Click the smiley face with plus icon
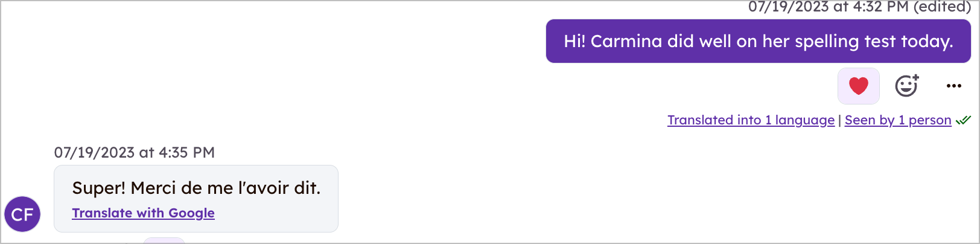The width and height of the screenshot is (980, 244). (x=906, y=86)
